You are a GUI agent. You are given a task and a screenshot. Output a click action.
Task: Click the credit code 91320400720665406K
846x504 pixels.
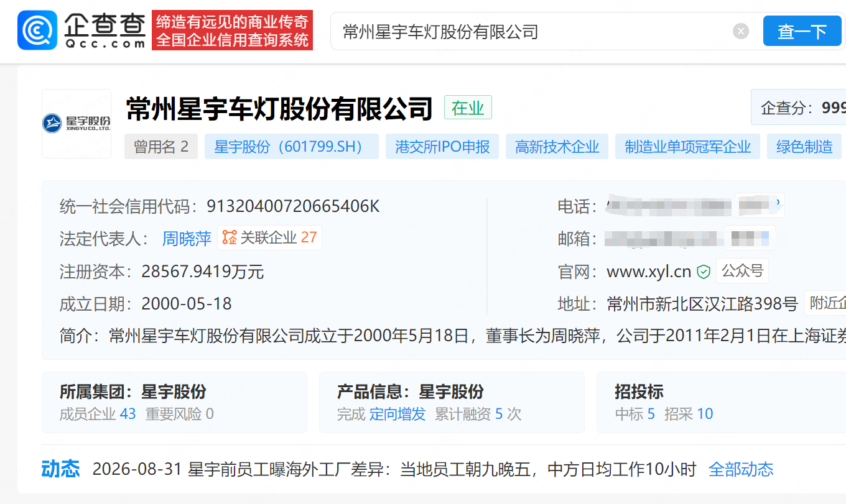[x=293, y=206]
